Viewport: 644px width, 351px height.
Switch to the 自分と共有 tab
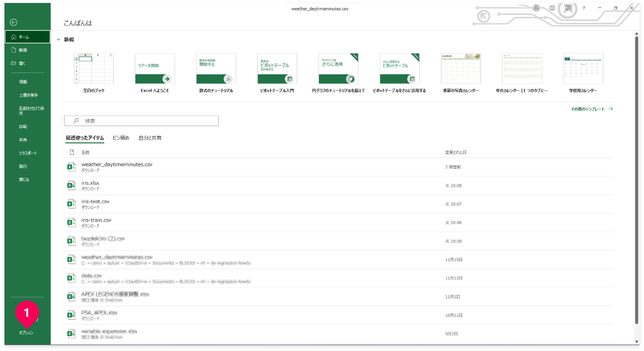(150, 138)
